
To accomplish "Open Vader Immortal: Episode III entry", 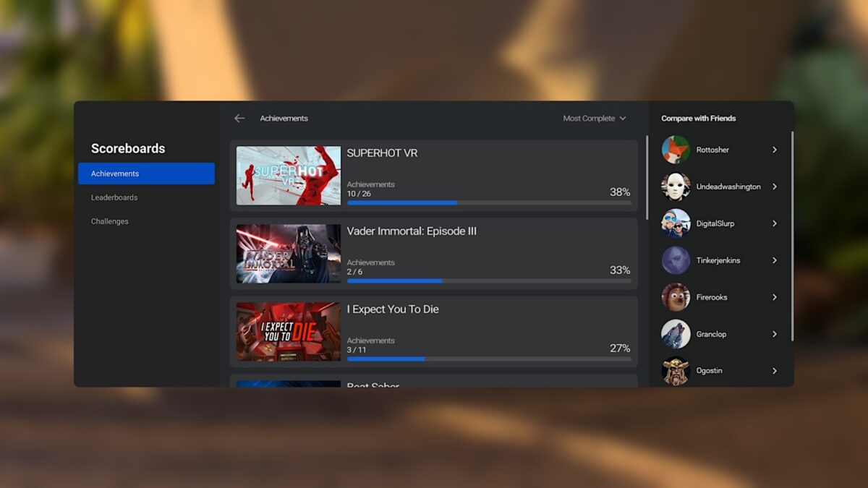I will coord(412,231).
